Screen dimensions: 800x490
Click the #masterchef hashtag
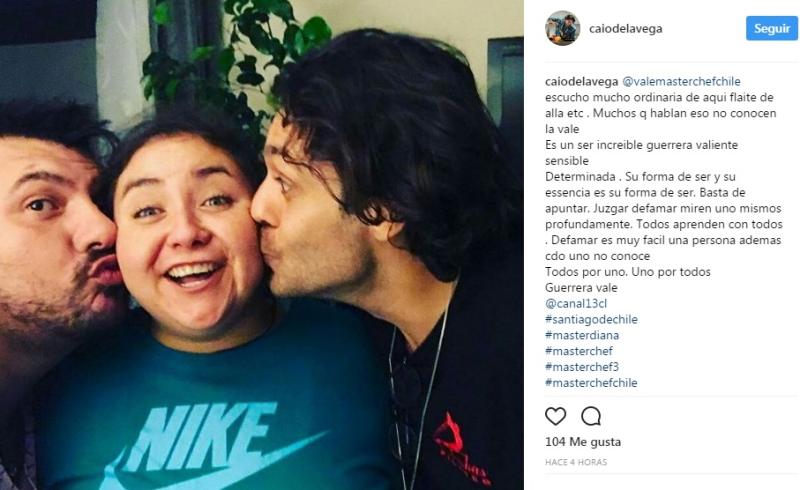pyautogui.click(x=579, y=351)
